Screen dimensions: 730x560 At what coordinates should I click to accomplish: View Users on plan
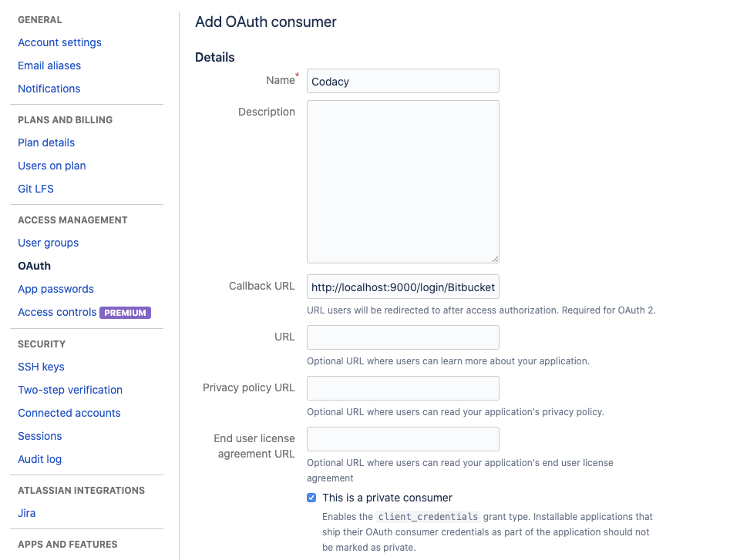tap(52, 166)
